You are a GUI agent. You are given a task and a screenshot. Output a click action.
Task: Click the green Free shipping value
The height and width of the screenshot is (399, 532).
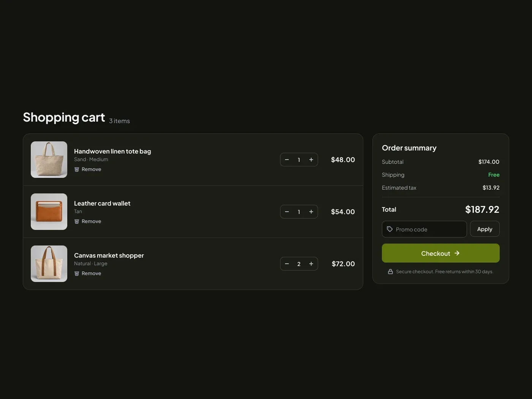click(x=494, y=175)
